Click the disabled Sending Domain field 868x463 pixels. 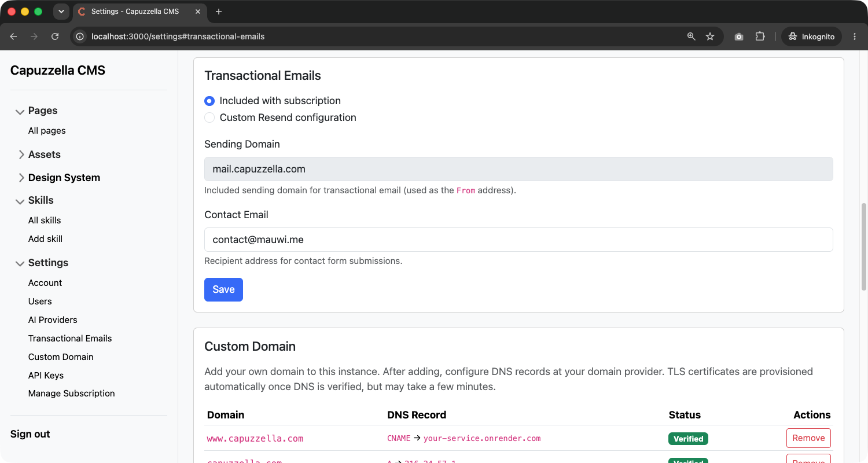coord(518,169)
